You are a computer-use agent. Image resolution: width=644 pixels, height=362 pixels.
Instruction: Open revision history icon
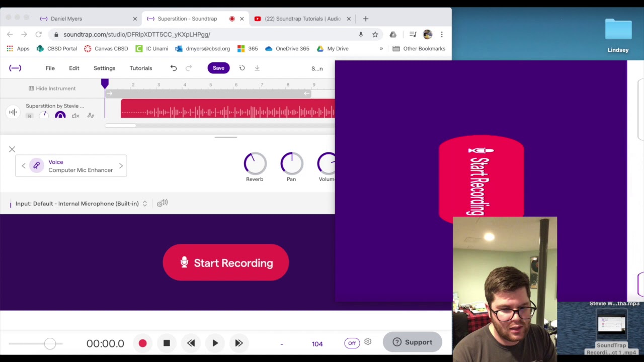point(242,68)
